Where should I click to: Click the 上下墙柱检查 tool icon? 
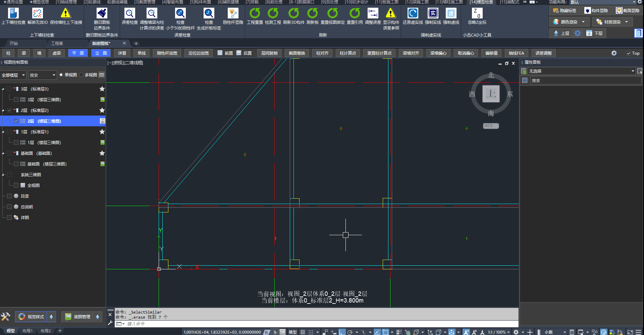(13, 13)
